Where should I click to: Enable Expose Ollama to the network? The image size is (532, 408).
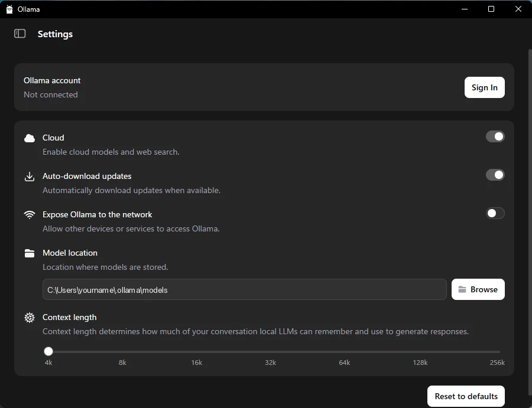tap(495, 213)
